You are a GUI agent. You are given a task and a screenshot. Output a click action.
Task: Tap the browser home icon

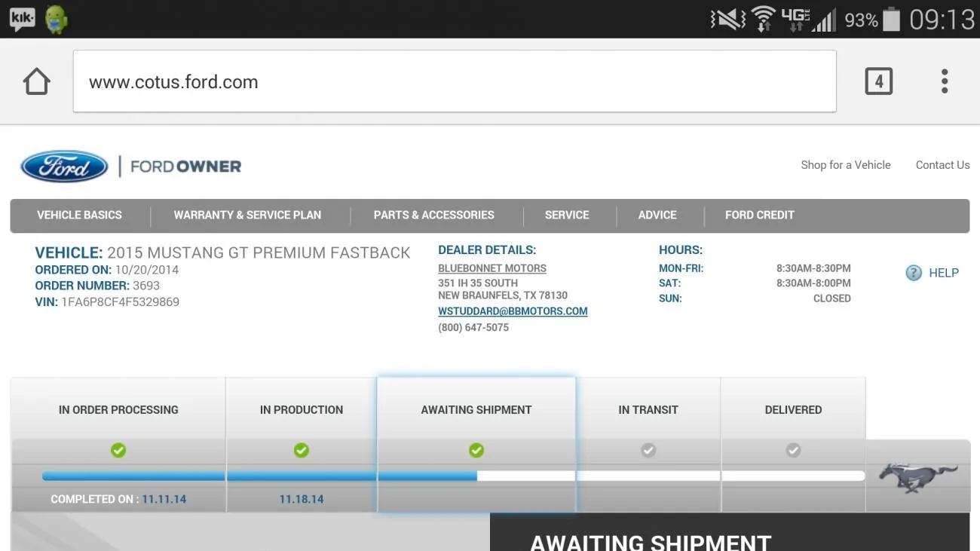click(x=36, y=81)
